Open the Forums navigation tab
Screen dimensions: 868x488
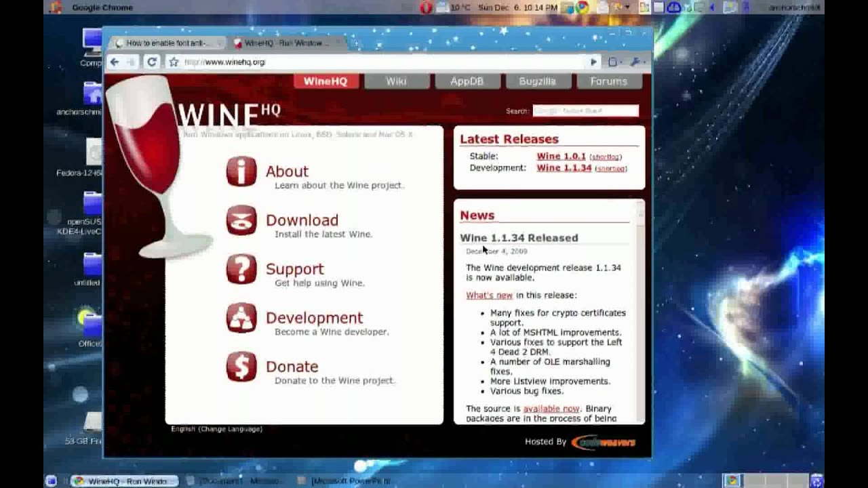(608, 81)
